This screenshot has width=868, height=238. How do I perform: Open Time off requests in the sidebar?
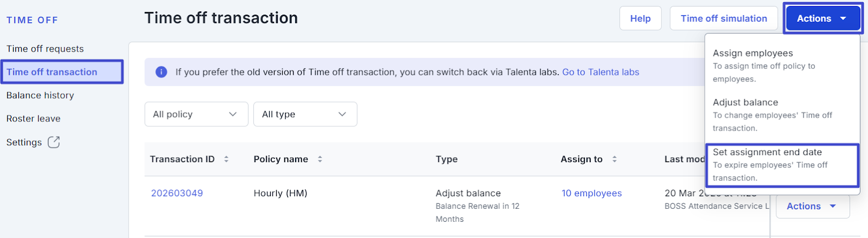[45, 49]
